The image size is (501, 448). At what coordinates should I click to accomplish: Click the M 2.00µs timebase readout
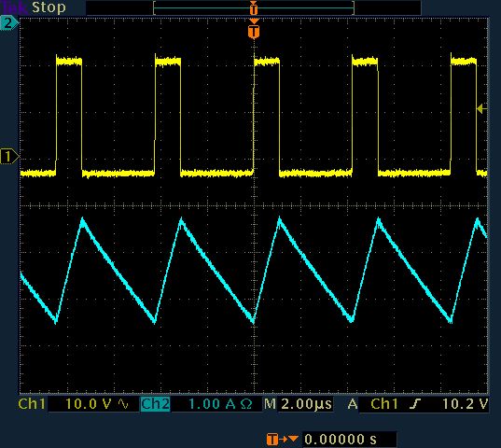click(x=298, y=404)
